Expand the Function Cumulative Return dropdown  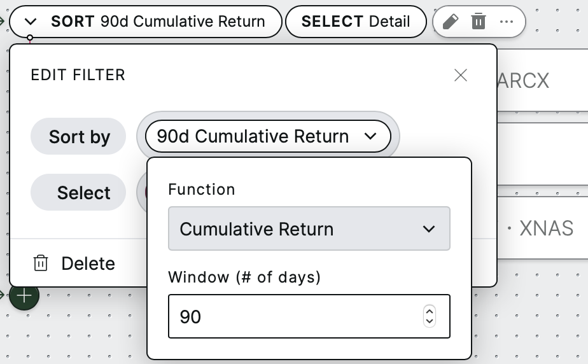click(x=309, y=228)
